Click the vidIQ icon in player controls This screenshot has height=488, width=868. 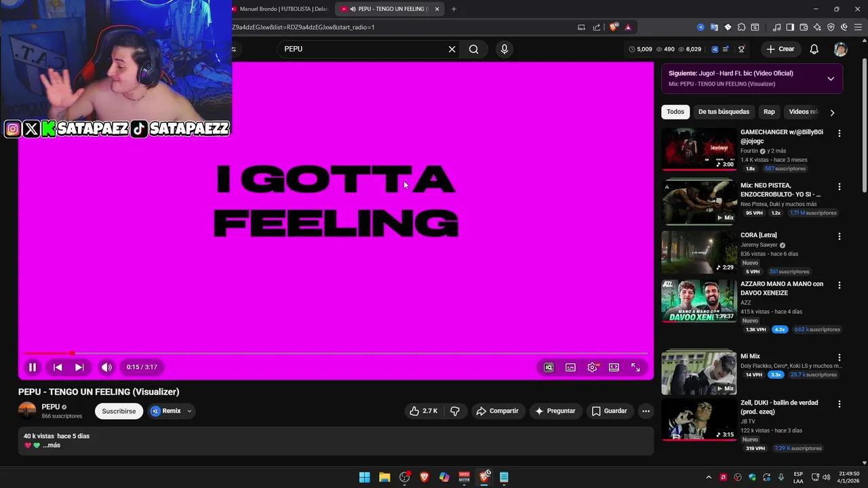point(549,367)
